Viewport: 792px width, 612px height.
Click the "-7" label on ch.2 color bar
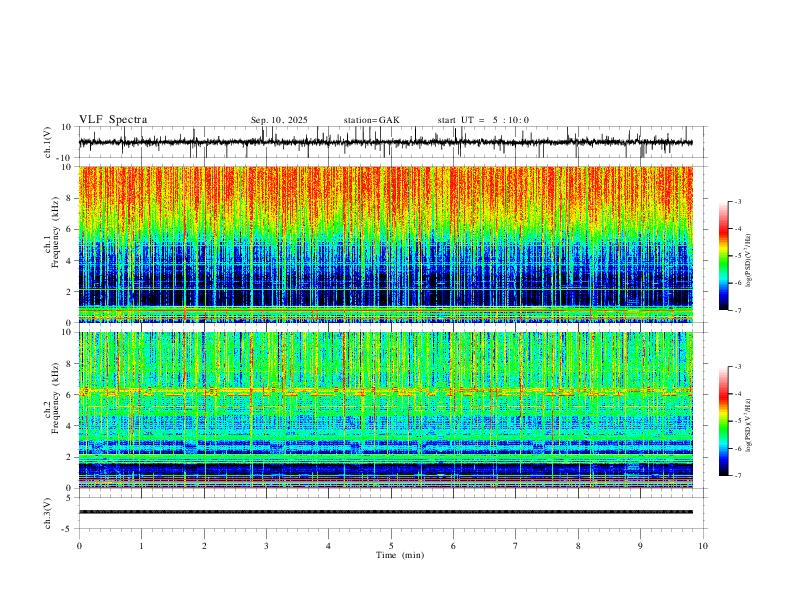(x=738, y=476)
